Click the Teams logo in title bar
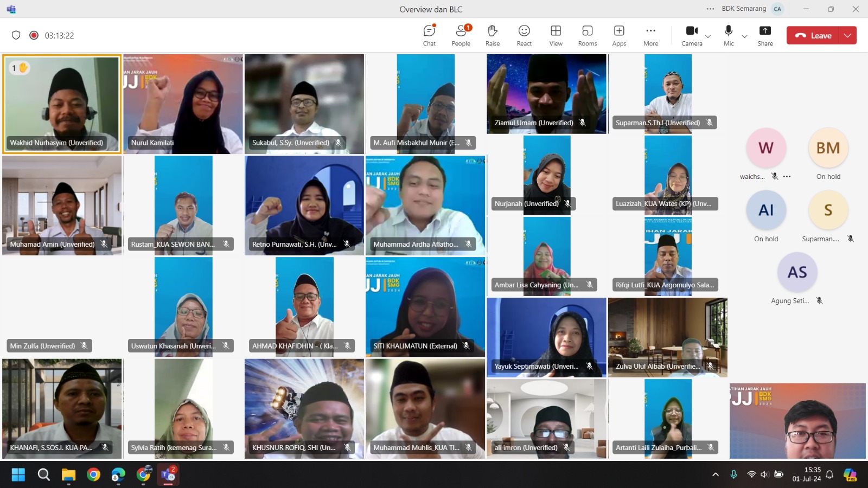Image resolution: width=868 pixels, height=488 pixels. 11,9
